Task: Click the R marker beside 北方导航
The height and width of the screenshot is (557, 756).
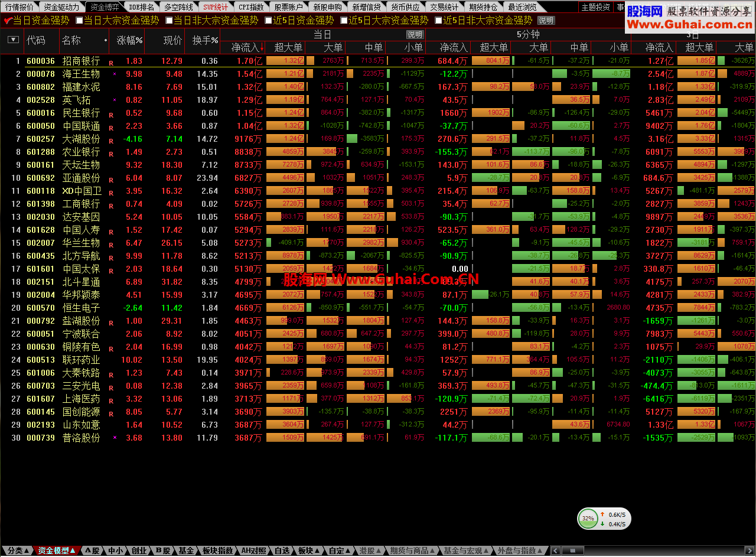Action: coord(111,258)
